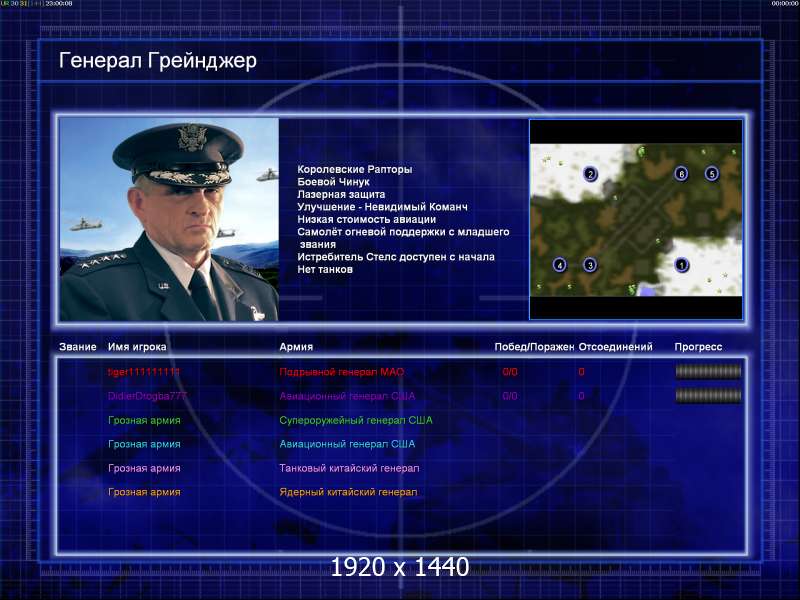The width and height of the screenshot is (800, 600).
Task: Click the 0/0 record for tiger111111111
Action: pos(510,372)
